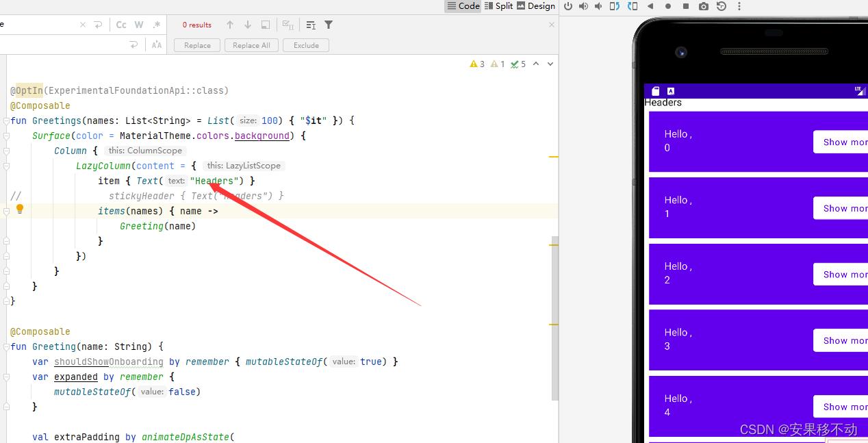868x443 pixels.
Task: Toggle Regex search option
Action: [x=157, y=25]
